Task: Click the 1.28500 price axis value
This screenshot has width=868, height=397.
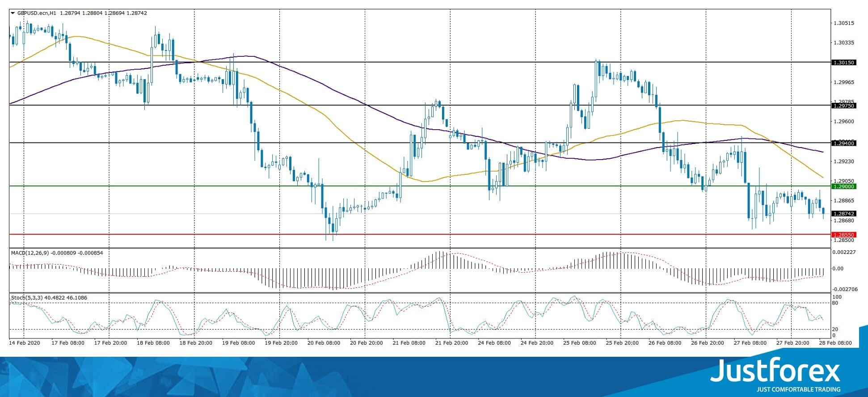Action: pos(844,240)
